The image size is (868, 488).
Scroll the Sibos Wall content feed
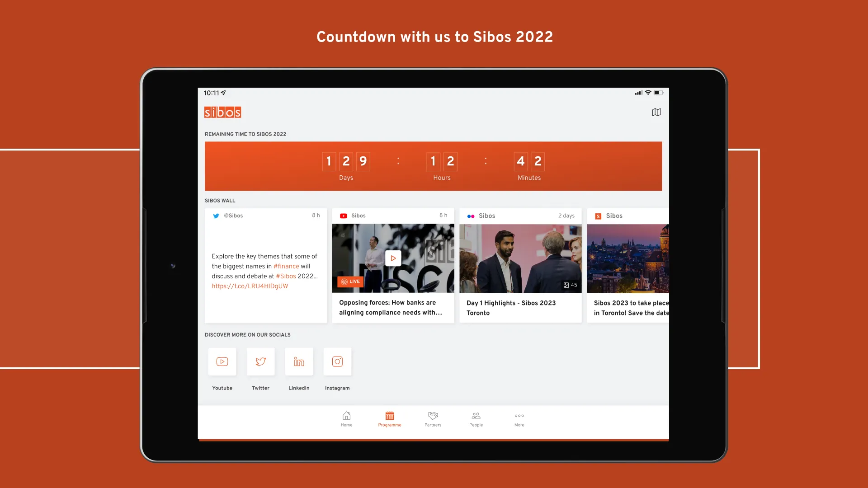(x=434, y=265)
